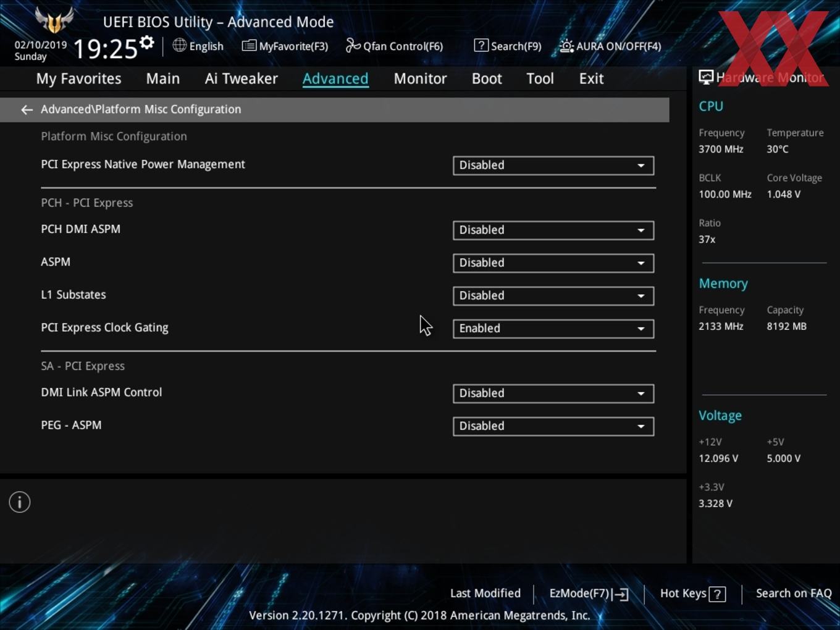This screenshot has width=840, height=630.
Task: Click PCI Express Clock Gating label
Action: point(104,328)
